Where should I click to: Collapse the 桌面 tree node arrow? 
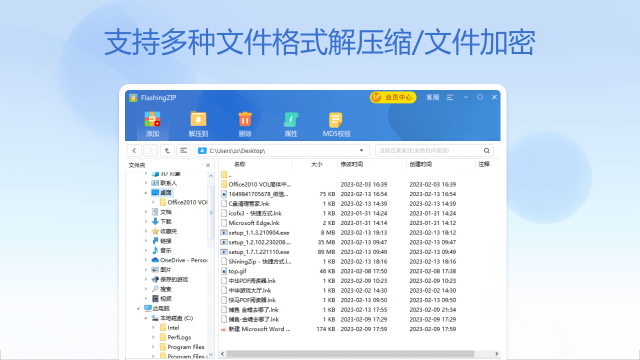click(146, 193)
